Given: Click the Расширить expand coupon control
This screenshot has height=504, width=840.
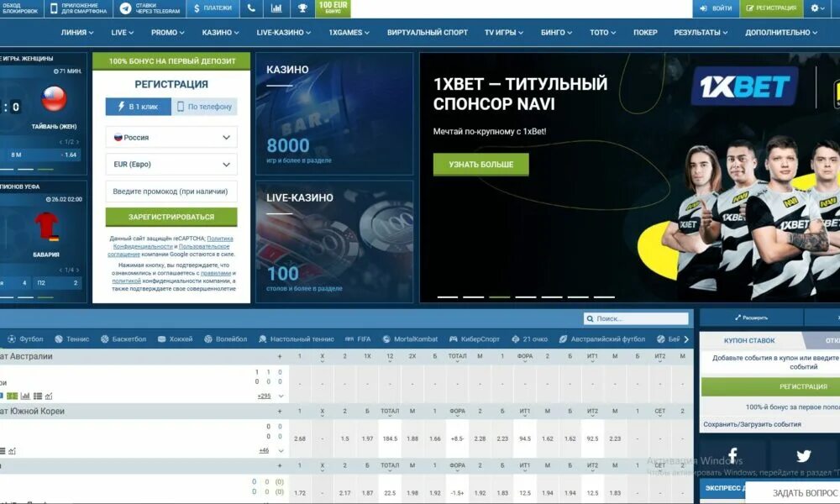Looking at the screenshot, I should tap(751, 318).
